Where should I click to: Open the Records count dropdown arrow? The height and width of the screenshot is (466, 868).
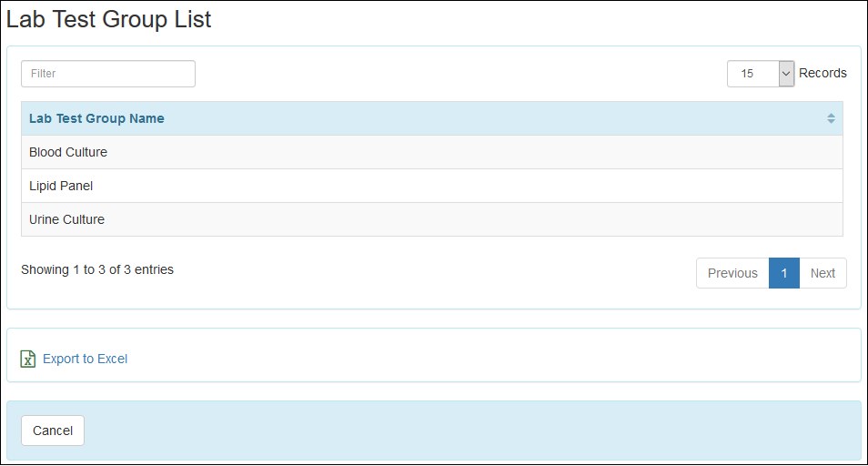787,74
